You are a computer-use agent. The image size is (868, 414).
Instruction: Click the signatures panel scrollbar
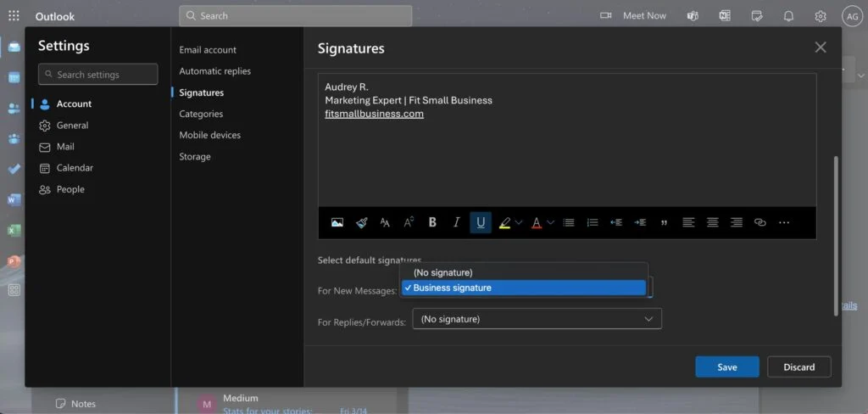point(836,236)
